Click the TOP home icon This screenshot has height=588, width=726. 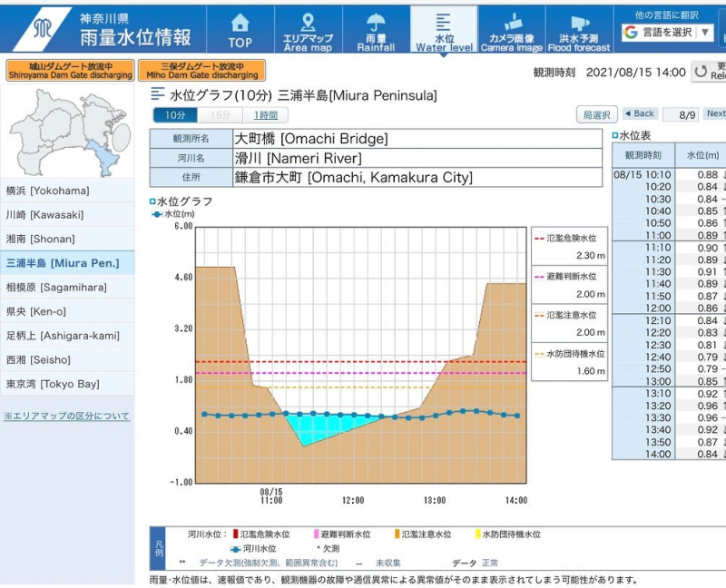240,24
